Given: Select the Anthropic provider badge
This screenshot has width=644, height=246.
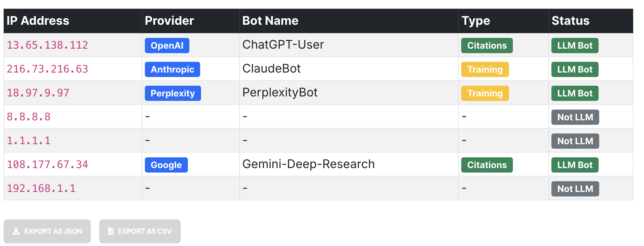Looking at the screenshot, I should click(x=172, y=69).
